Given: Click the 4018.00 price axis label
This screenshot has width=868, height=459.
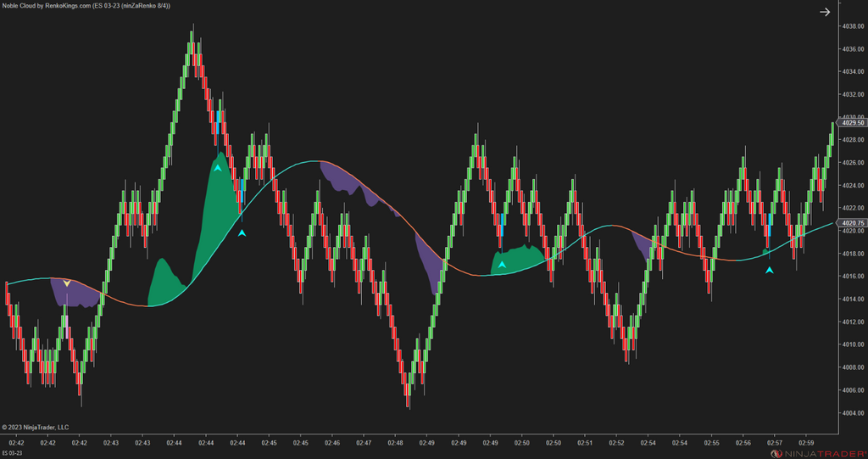Looking at the screenshot, I should 854,254.
